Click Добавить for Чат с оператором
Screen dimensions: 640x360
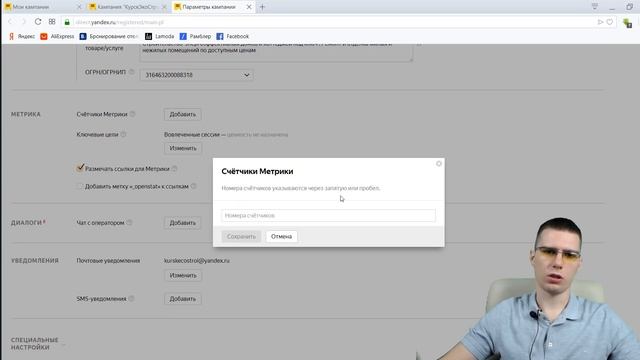click(182, 223)
